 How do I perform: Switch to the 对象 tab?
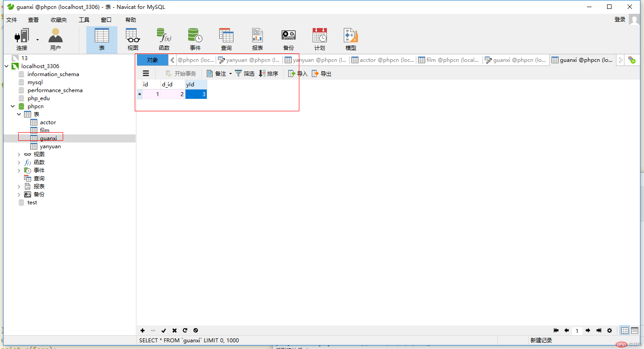pyautogui.click(x=153, y=60)
